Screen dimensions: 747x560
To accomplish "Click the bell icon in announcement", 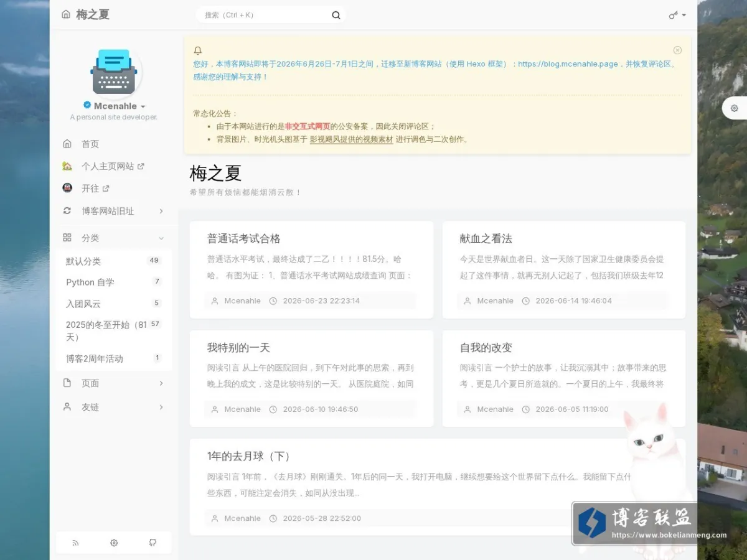I will 198,50.
